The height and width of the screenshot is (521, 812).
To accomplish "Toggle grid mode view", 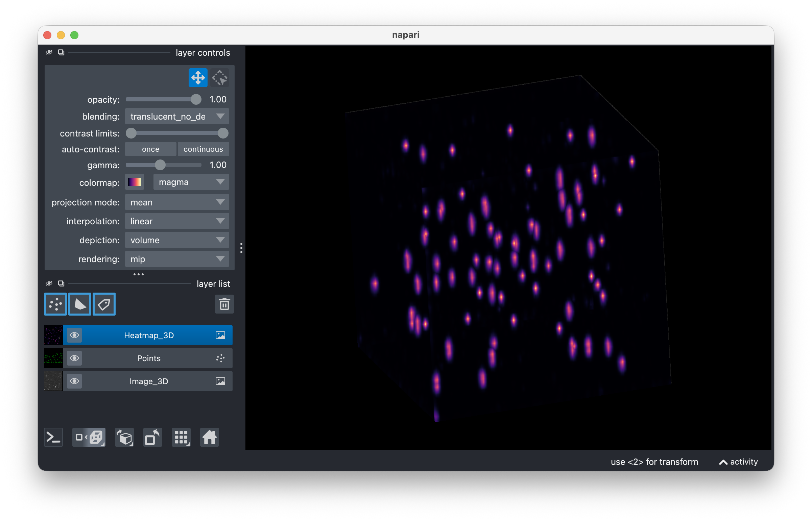I will tap(181, 438).
